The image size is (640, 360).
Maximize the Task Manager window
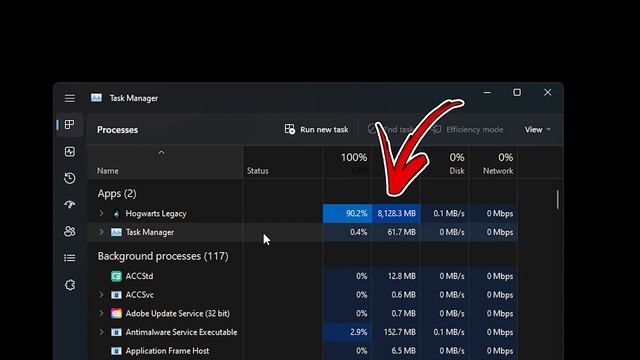[x=517, y=93]
